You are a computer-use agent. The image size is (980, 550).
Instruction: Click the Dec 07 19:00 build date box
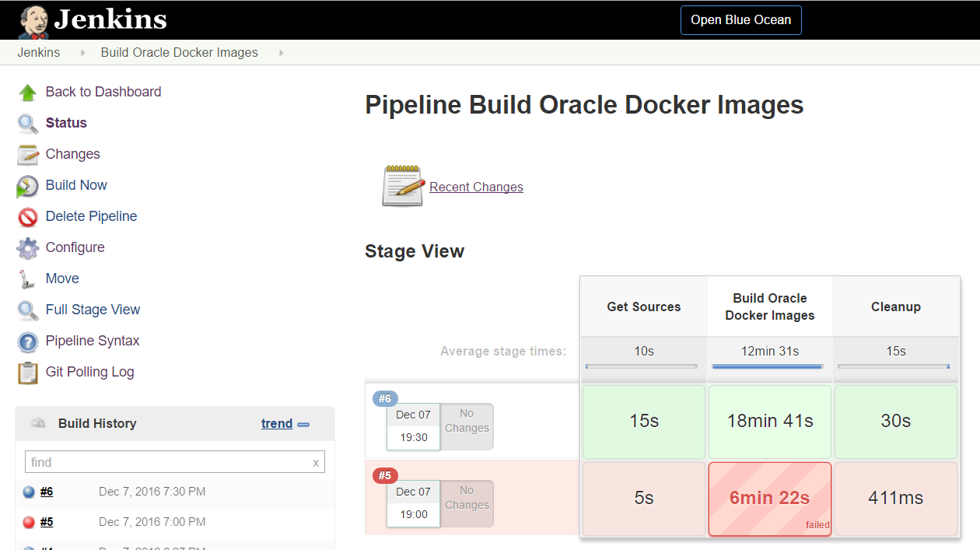click(x=413, y=503)
